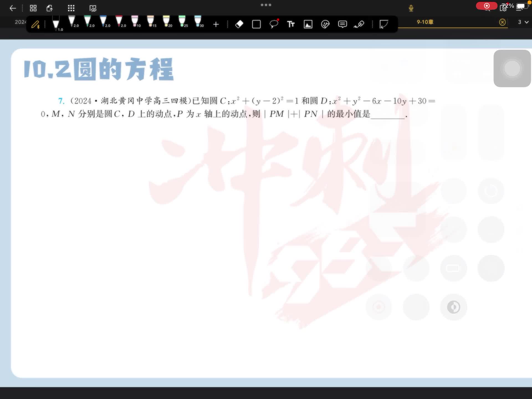Image resolution: width=532 pixels, height=399 pixels.
Task: Switch to the 9-10章 tab
Action: tap(425, 22)
